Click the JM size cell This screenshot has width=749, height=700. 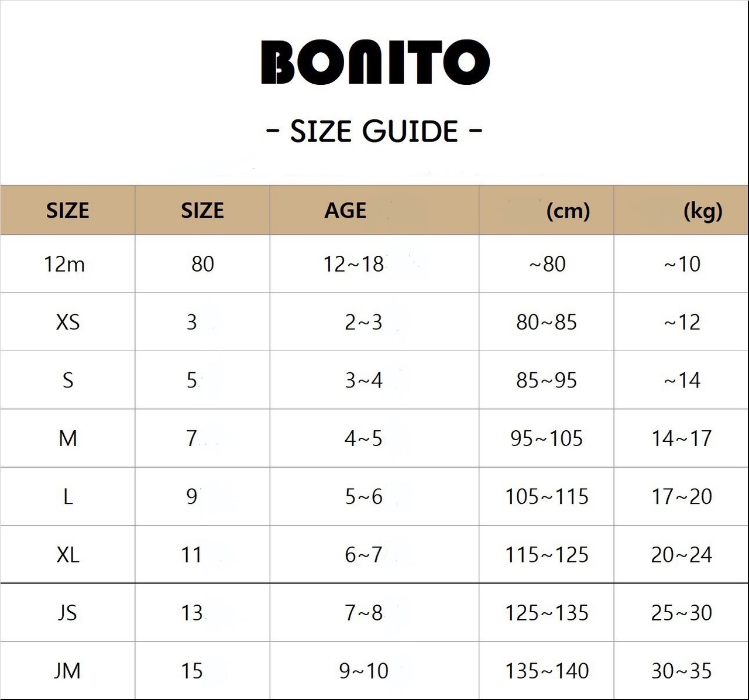click(x=68, y=671)
